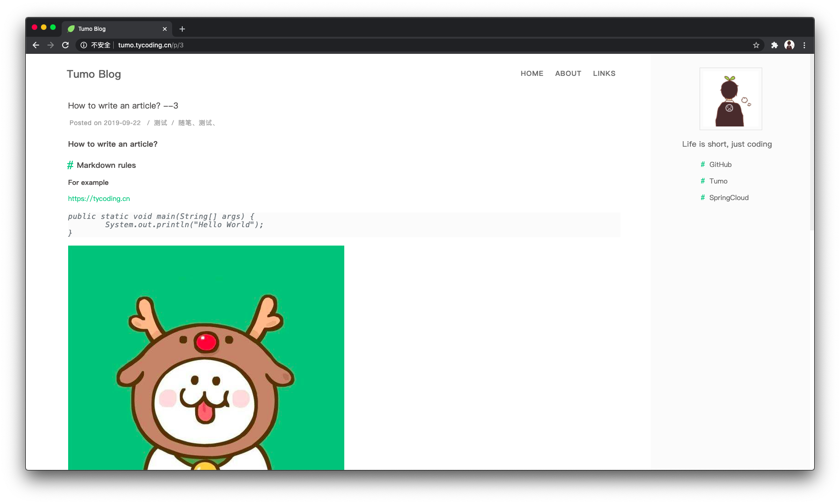Click the Markdown rules heading text
The height and width of the screenshot is (504, 840).
click(106, 165)
